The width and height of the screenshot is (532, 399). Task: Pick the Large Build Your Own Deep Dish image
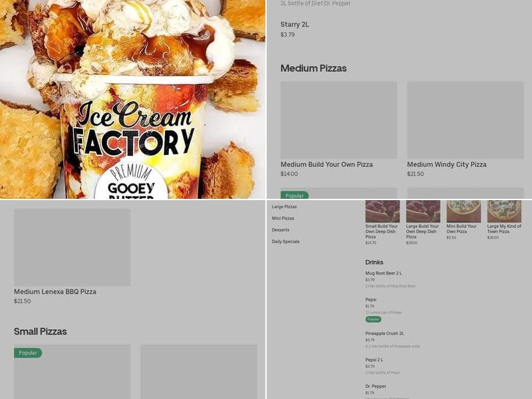423,211
